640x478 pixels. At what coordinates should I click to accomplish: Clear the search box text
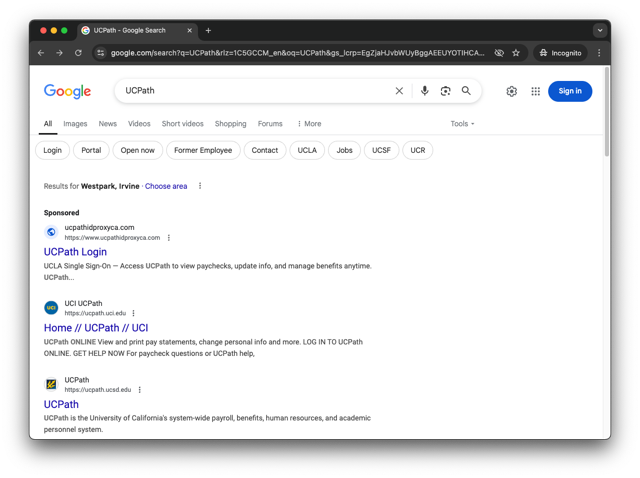tap(399, 91)
